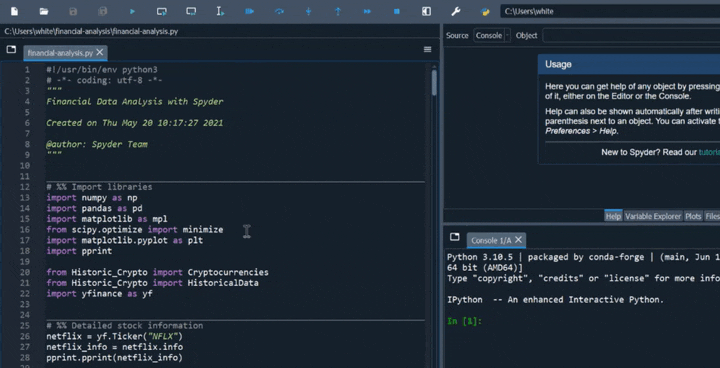Click line number 26 in the gutter

pos(24,336)
